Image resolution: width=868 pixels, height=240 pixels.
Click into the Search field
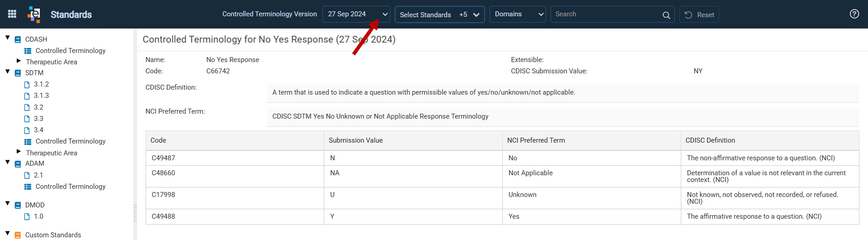606,14
